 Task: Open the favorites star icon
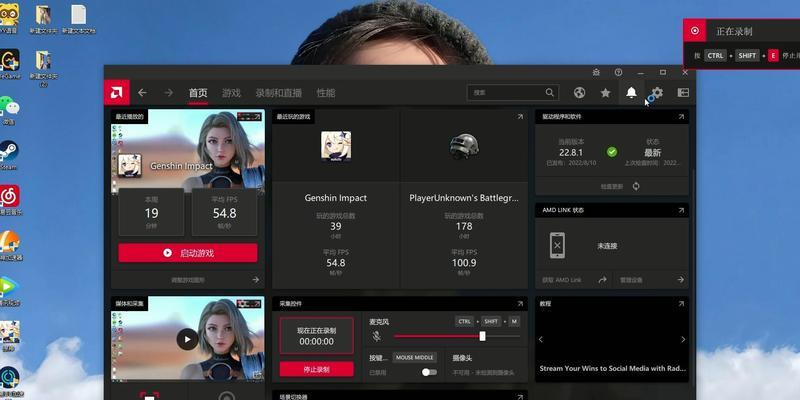pyautogui.click(x=606, y=92)
